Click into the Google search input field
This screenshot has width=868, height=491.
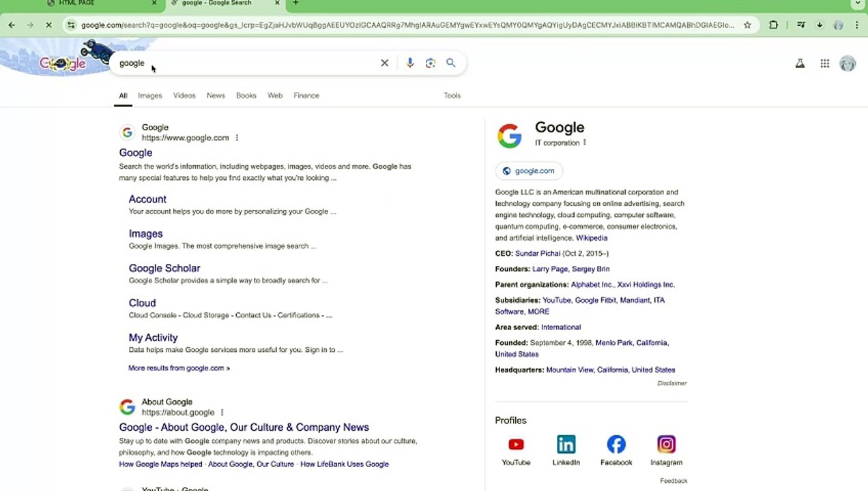(x=246, y=63)
